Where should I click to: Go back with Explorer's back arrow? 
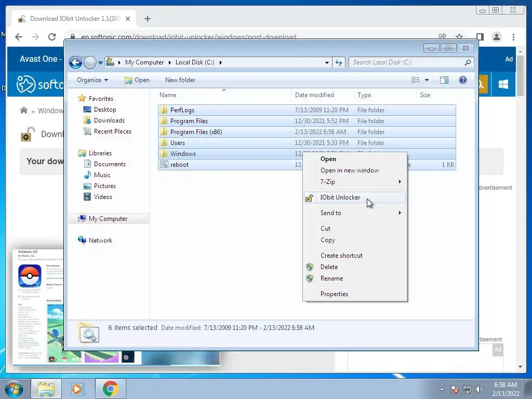pyautogui.click(x=75, y=62)
